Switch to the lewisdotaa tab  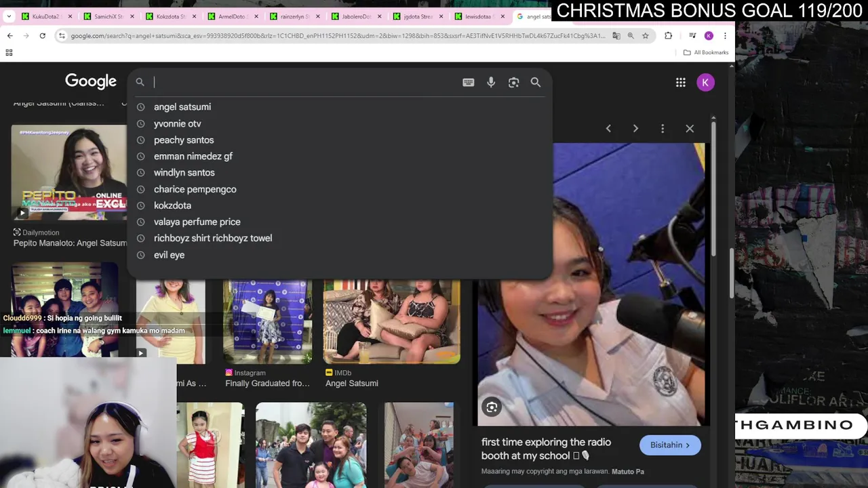tap(479, 16)
